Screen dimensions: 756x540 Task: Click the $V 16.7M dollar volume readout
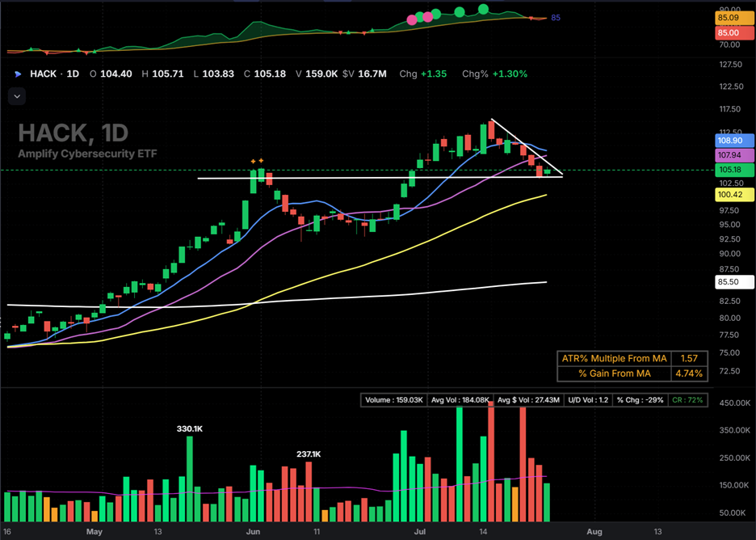point(364,74)
